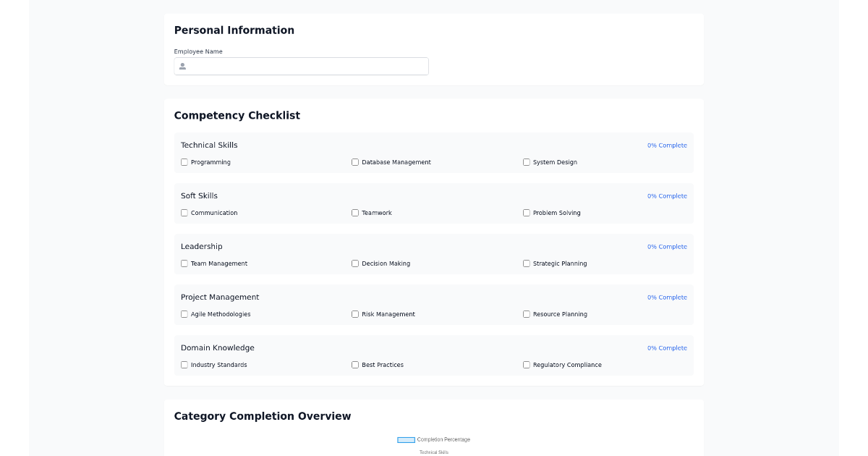Check the Programming checkbox

click(184, 162)
